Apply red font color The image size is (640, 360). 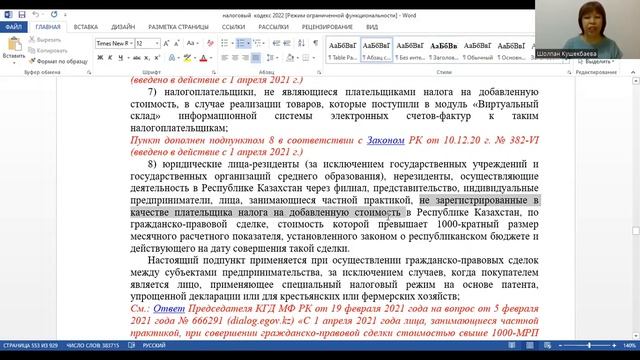[203, 58]
